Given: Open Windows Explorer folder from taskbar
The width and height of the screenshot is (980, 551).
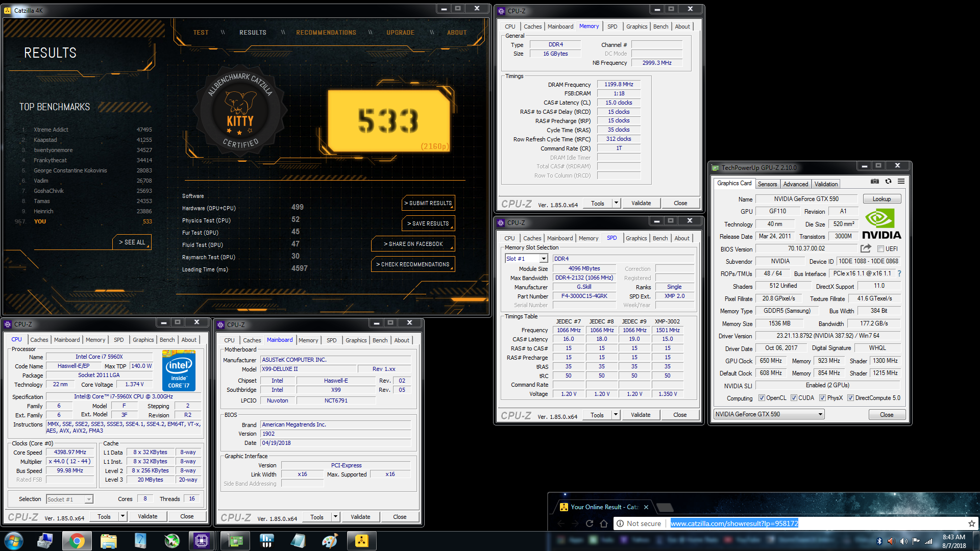Looking at the screenshot, I should 109,541.
